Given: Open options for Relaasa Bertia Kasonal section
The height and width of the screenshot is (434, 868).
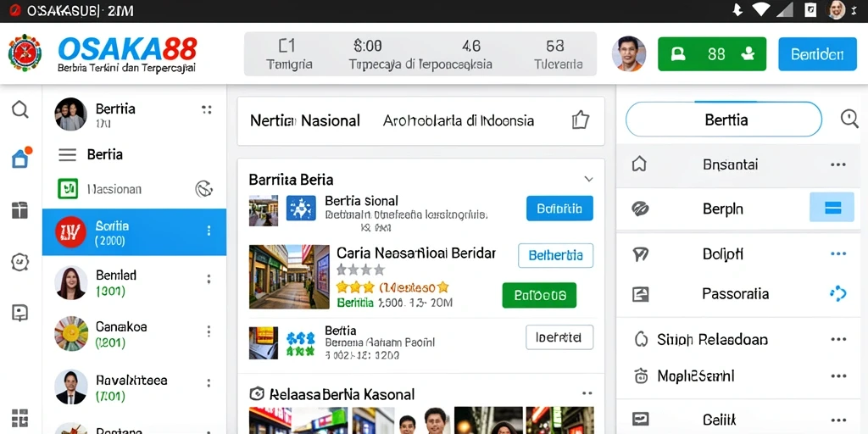Looking at the screenshot, I should [x=587, y=393].
